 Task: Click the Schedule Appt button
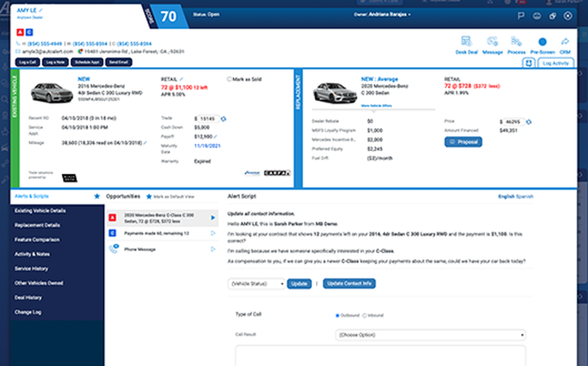[x=87, y=62]
